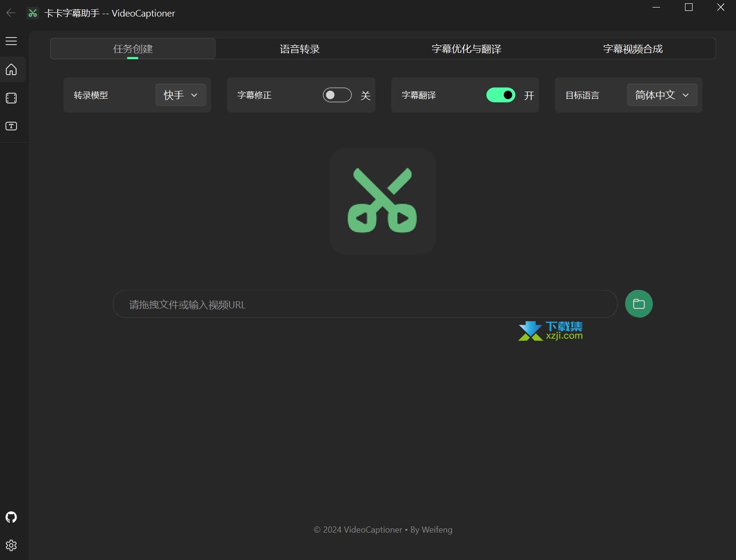736x560 pixels.
Task: Turn off the 字幕翻译 switch
Action: [501, 95]
